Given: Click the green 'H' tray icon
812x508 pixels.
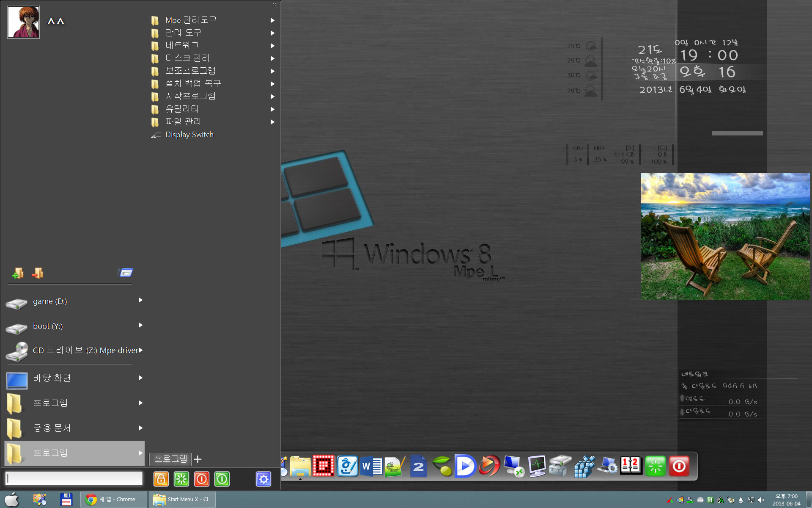Looking at the screenshot, I should tap(710, 500).
